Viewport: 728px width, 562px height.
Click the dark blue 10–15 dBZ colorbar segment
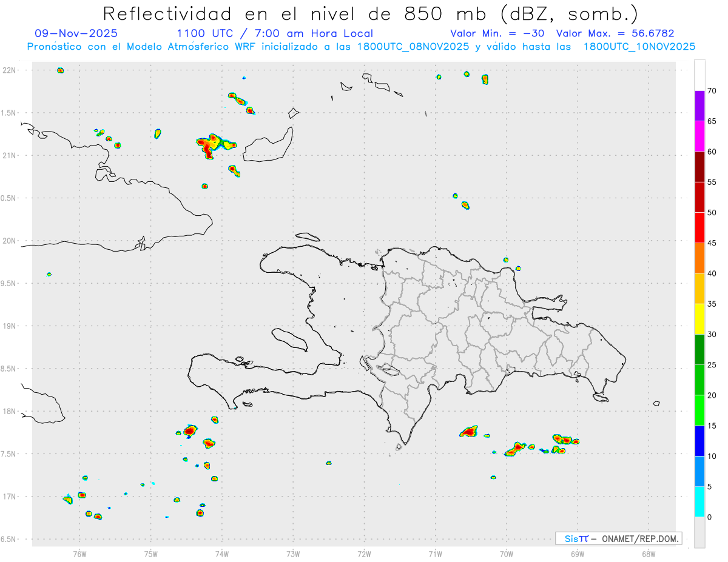click(x=699, y=441)
